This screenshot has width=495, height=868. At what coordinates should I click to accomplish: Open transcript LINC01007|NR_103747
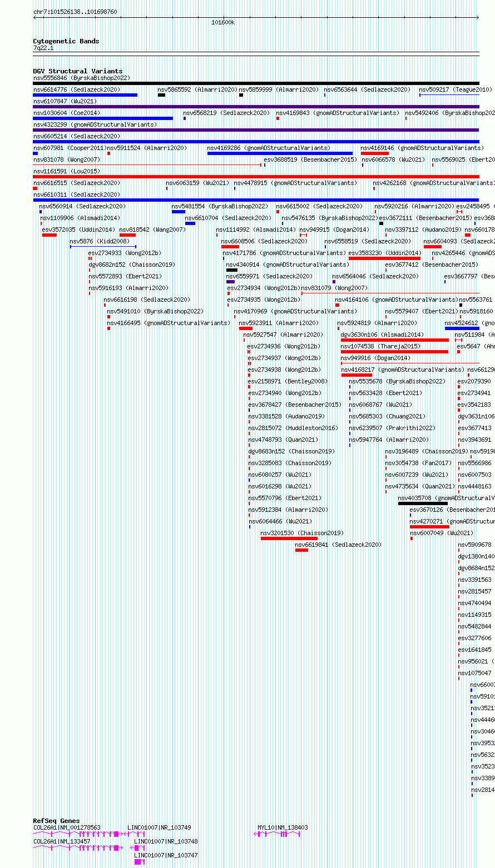(166, 855)
